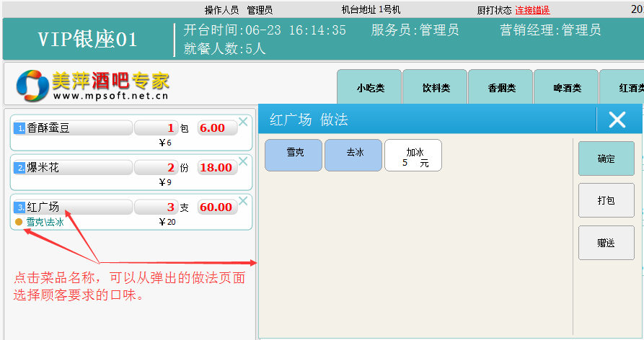Remove the 香酥蚕豆 order item
The image size is (644, 340).
coord(243,122)
